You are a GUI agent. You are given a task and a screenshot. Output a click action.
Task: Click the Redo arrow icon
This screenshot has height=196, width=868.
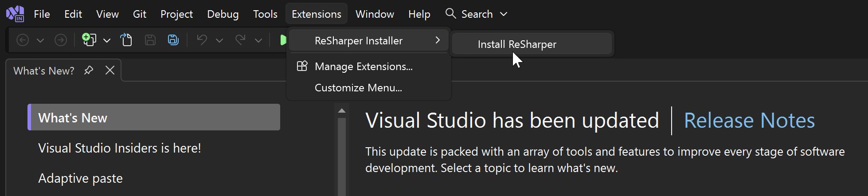(x=240, y=40)
